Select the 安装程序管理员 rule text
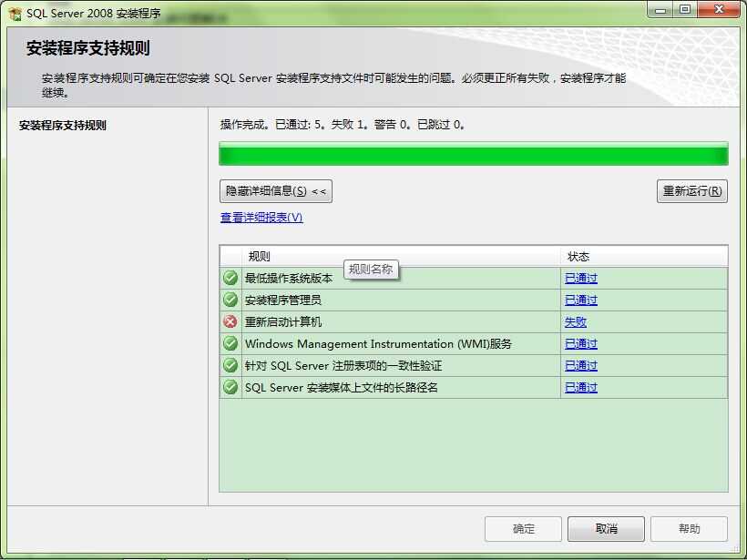This screenshot has width=747, height=560. point(283,300)
